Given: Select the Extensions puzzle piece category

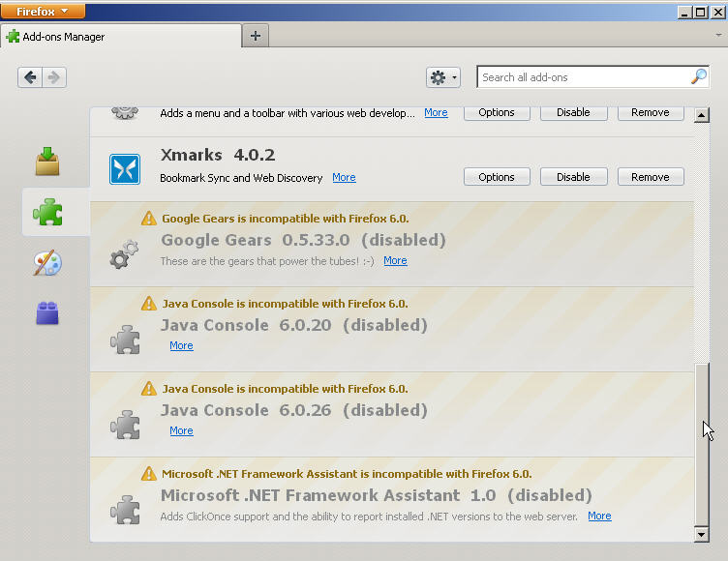Looking at the screenshot, I should tap(47, 212).
